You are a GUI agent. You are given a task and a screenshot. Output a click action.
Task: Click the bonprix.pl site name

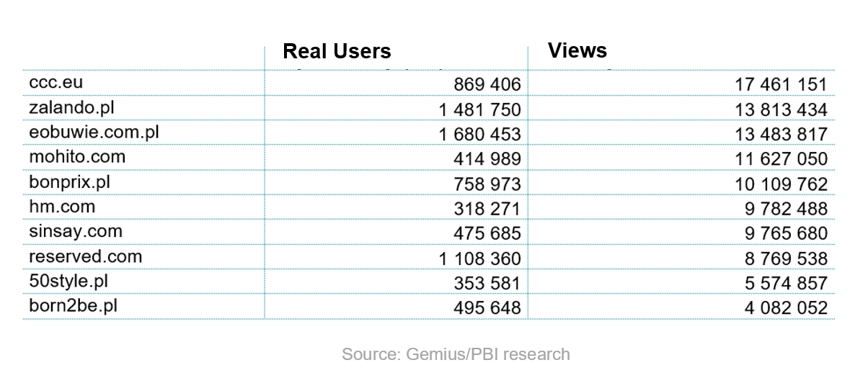click(70, 182)
